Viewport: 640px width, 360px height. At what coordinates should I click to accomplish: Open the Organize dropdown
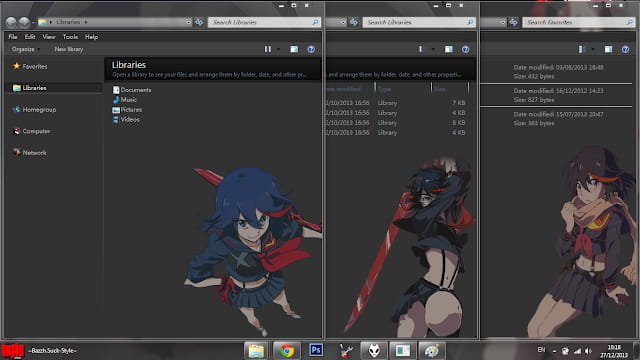point(26,49)
